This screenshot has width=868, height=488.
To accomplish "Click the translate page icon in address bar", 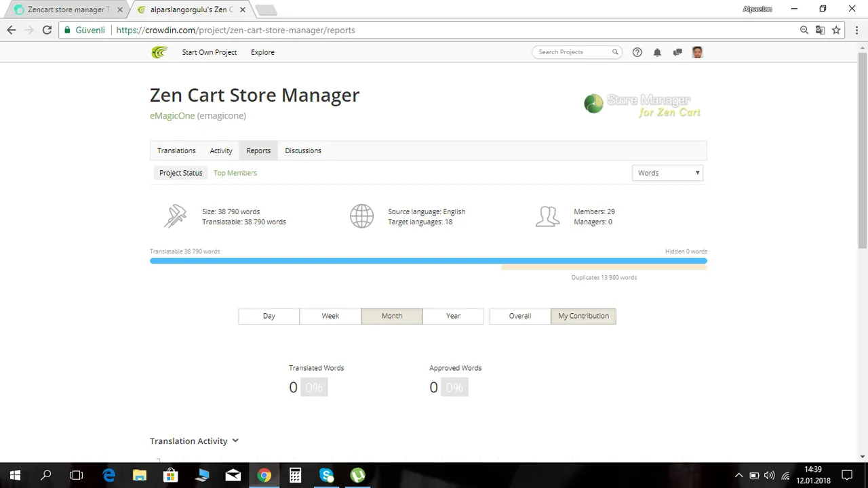I will coord(820,30).
